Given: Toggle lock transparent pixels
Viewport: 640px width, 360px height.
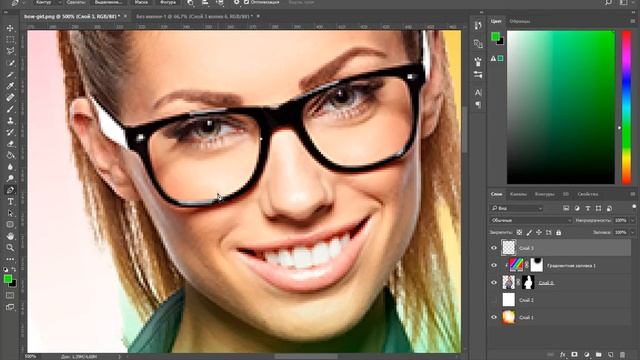Looking at the screenshot, I should tap(519, 232).
